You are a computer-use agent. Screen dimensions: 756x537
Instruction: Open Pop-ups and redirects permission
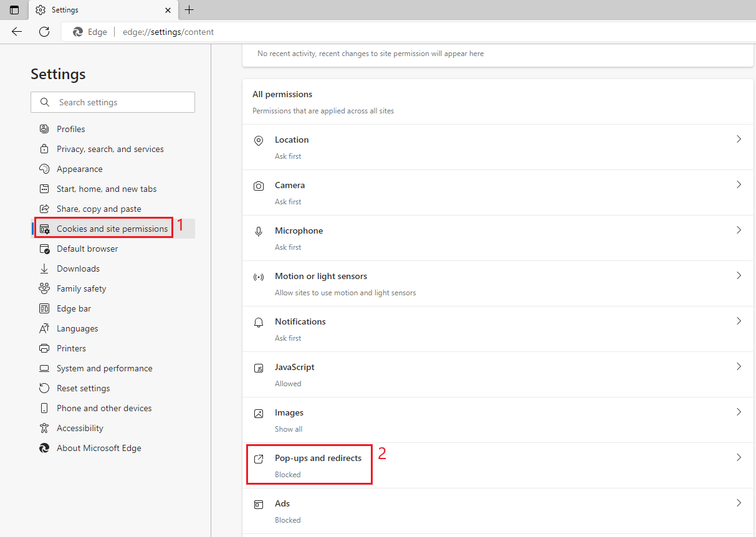tap(318, 459)
